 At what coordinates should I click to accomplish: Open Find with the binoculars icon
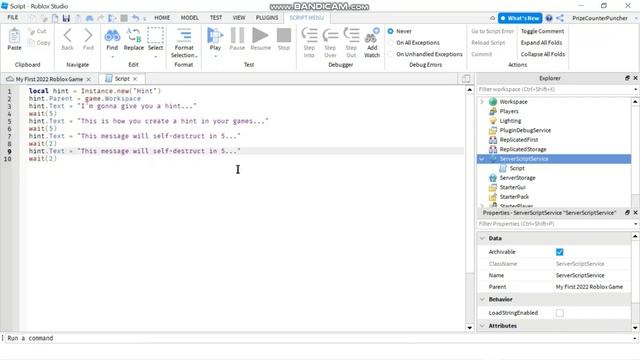(x=112, y=36)
